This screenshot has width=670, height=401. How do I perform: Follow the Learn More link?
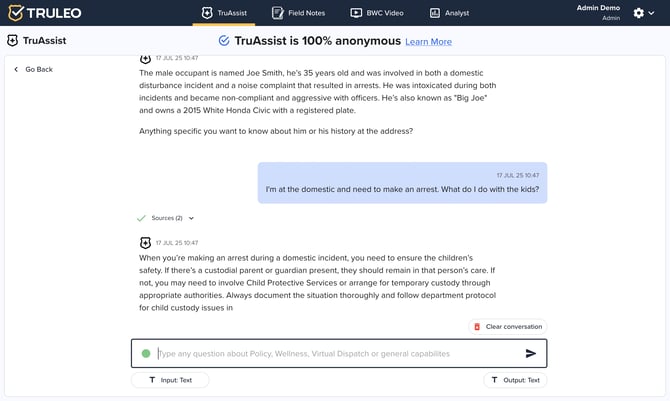(x=428, y=42)
